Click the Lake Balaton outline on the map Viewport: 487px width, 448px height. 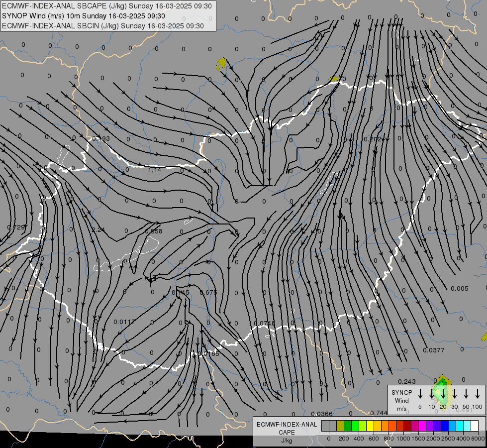pos(127,255)
